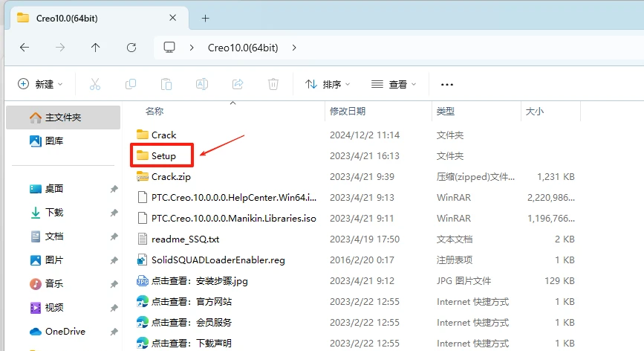Click the pin icon next to 图片
Screen dimensions: 644x351
coord(114,260)
